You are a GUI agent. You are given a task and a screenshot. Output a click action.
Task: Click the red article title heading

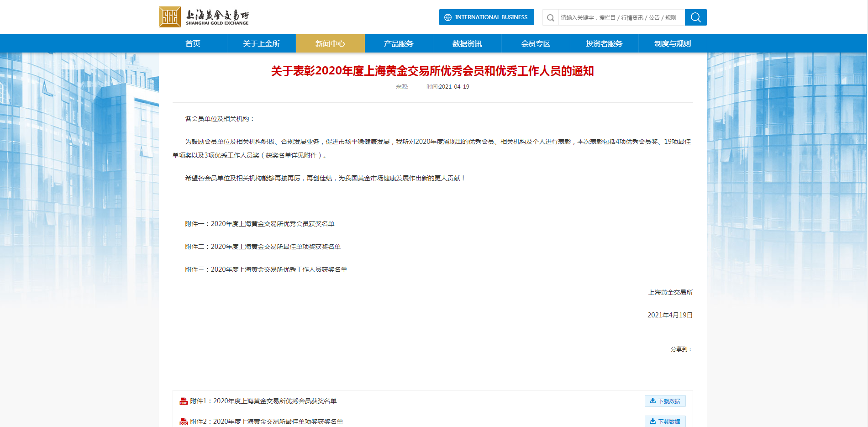(432, 71)
